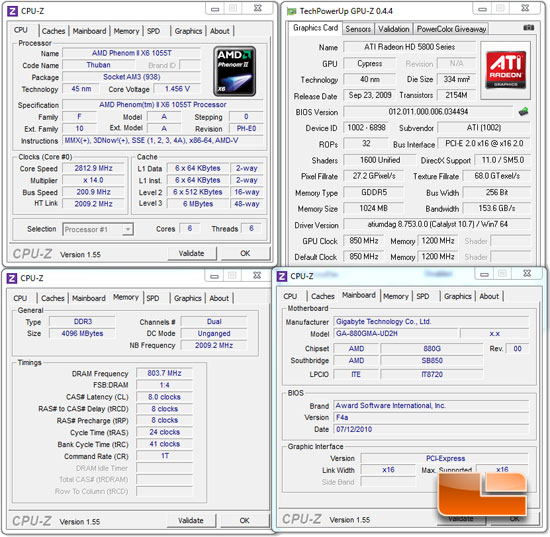Click the Core Voltage value 1.456 V

point(177,89)
